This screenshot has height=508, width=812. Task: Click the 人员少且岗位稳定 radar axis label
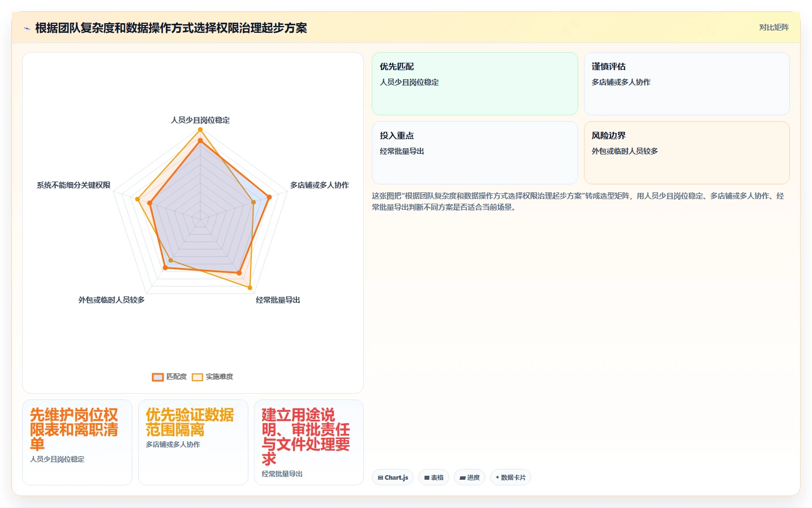[200, 120]
